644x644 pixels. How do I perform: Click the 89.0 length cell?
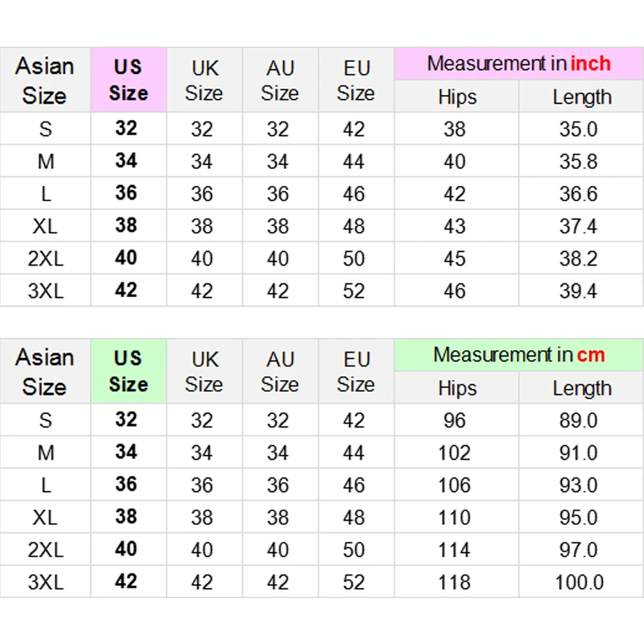point(579,420)
